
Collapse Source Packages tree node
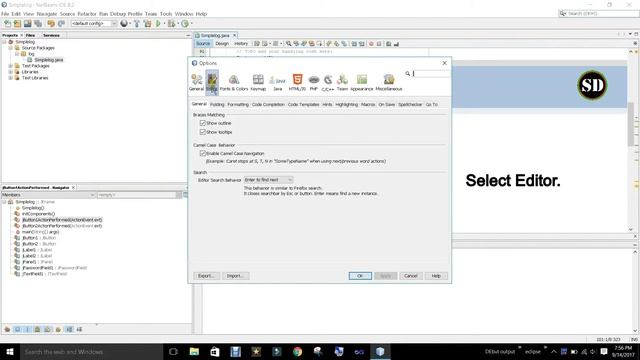pos(11,48)
